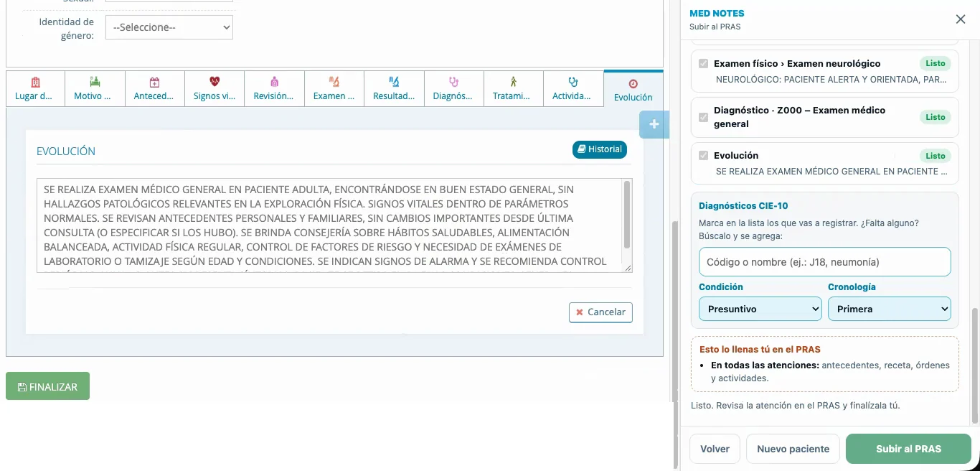Image resolution: width=980 pixels, height=471 pixels.
Task: Open the Antecedentes calendar-plus icon tab
Action: (154, 82)
